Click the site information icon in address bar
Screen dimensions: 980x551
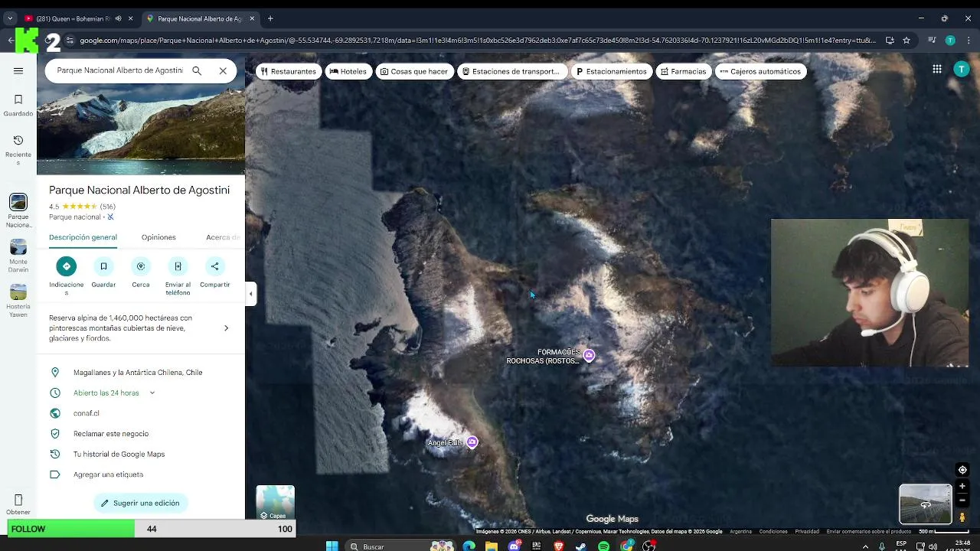70,41
